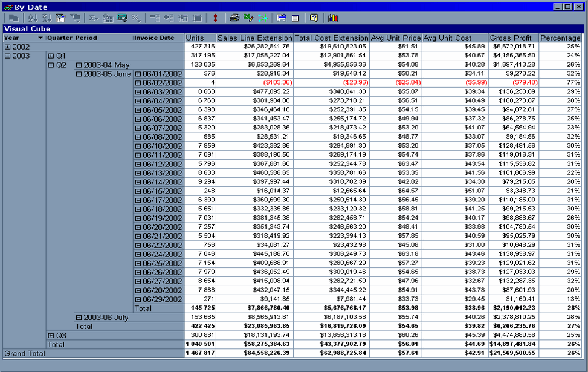Expand the 2003-06 July period

tap(79, 318)
